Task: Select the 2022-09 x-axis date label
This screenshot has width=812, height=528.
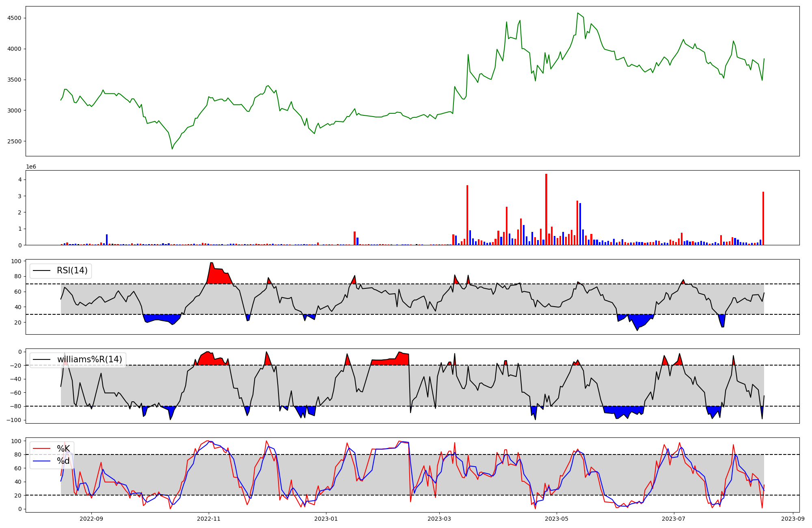Action: (91, 519)
